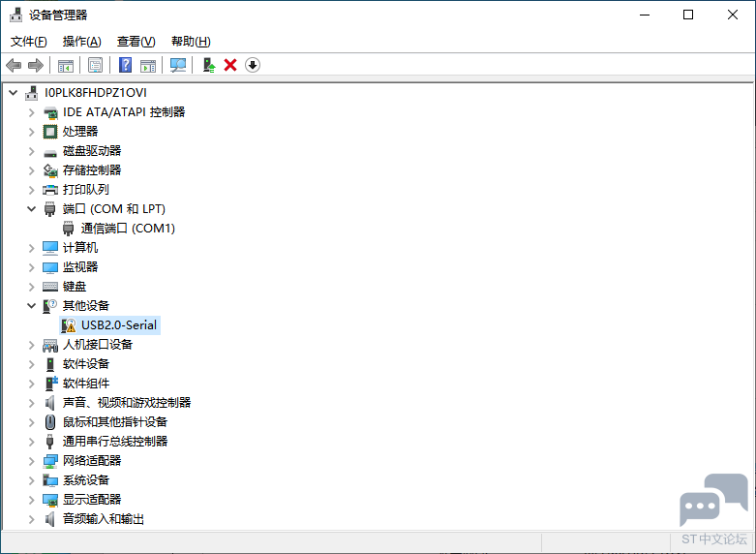
Task: Open the 帮助(H) menu
Action: pos(191,42)
